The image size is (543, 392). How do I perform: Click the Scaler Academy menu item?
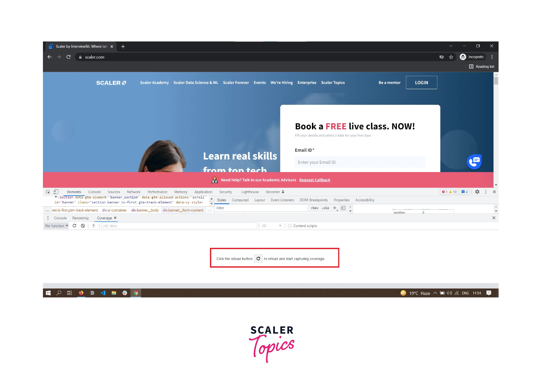click(154, 82)
